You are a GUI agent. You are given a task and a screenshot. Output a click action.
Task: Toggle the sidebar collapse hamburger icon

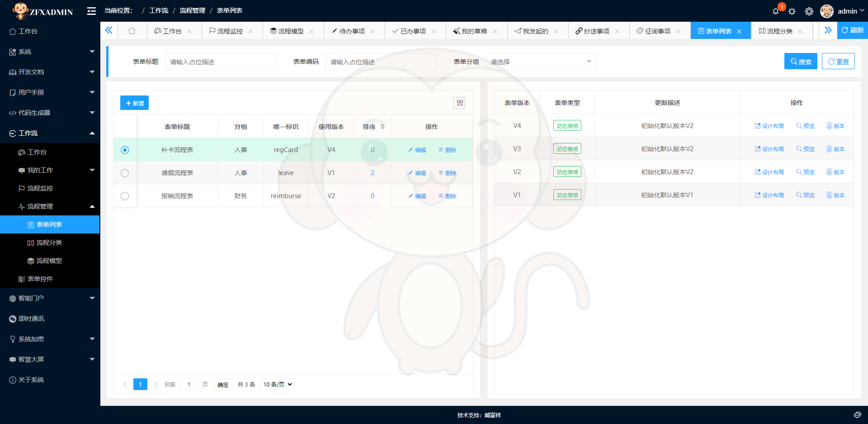point(91,11)
